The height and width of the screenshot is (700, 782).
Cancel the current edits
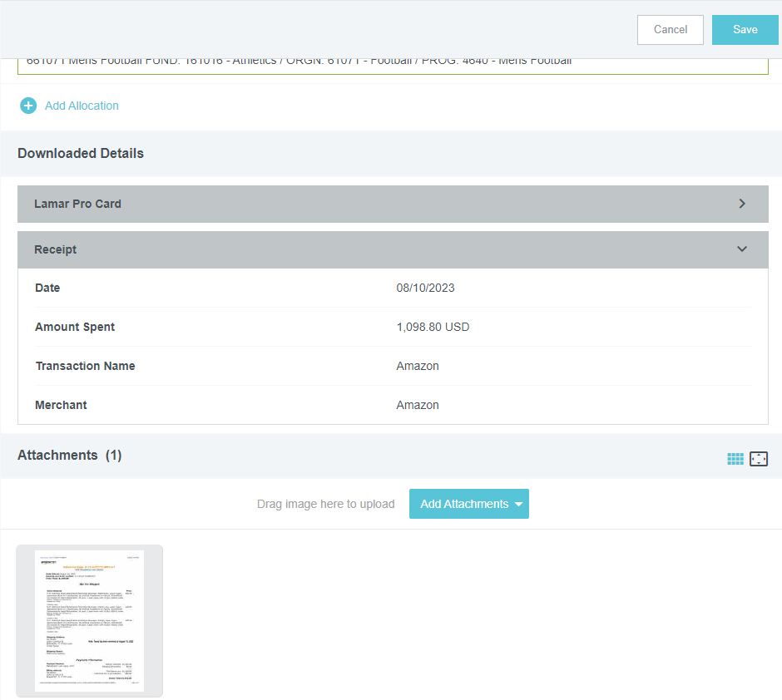pos(670,29)
